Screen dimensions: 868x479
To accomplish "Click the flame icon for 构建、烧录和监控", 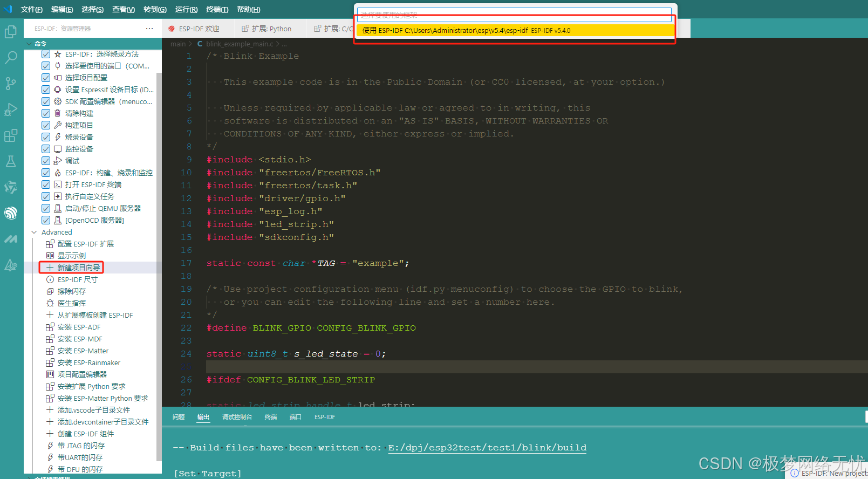I will pyautogui.click(x=58, y=173).
